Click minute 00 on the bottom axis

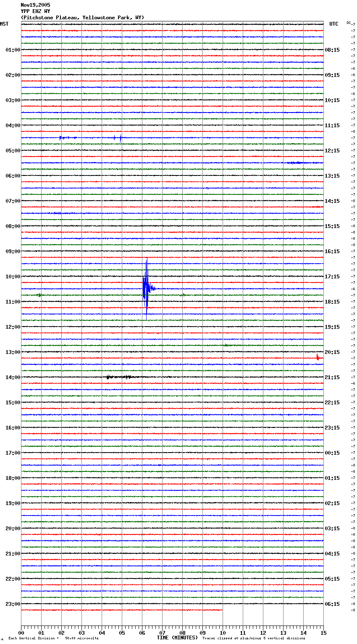coord(21,633)
